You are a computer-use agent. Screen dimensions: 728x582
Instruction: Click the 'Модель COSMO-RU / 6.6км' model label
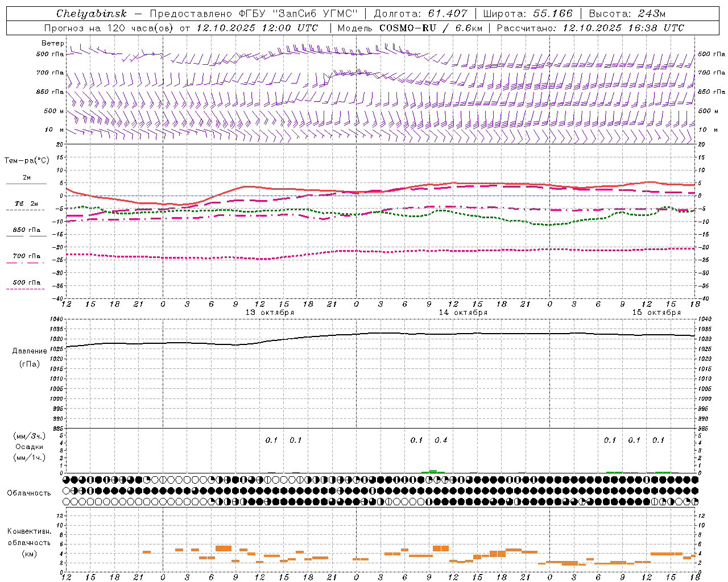coord(409,28)
